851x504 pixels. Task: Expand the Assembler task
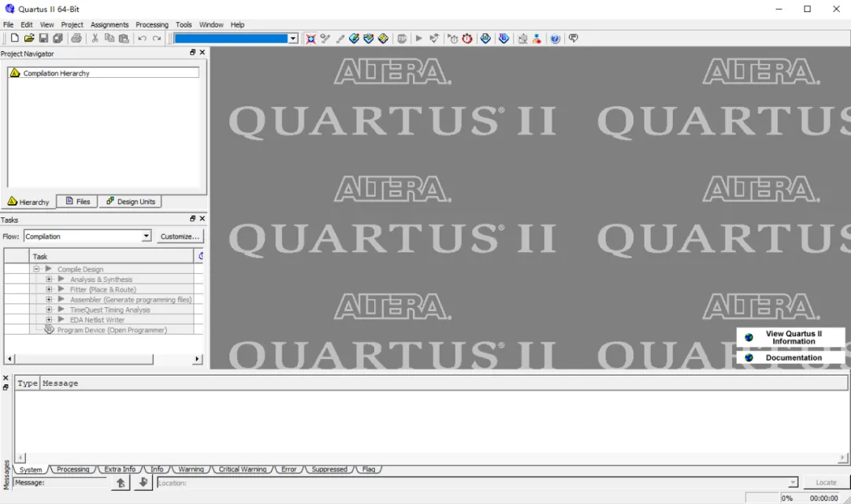[49, 299]
